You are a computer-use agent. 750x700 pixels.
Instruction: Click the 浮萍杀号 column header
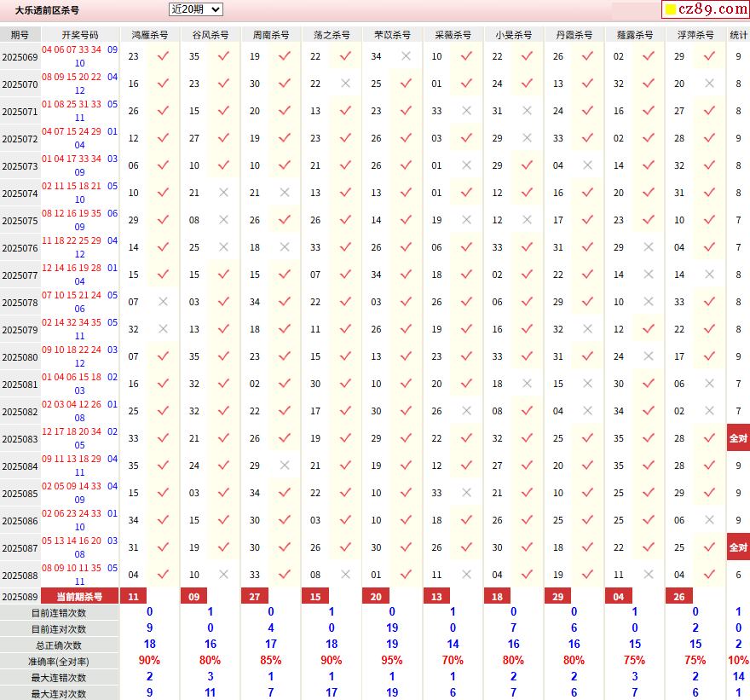(695, 35)
